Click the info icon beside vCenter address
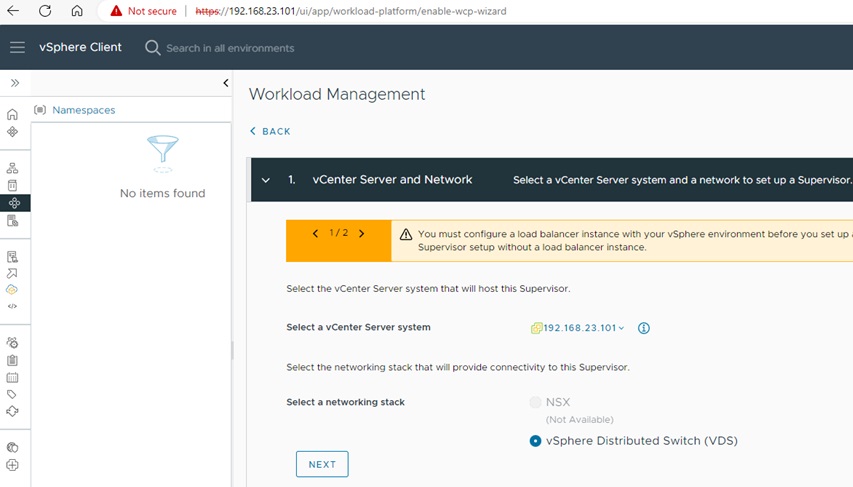Image resolution: width=853 pixels, height=487 pixels. [x=644, y=328]
